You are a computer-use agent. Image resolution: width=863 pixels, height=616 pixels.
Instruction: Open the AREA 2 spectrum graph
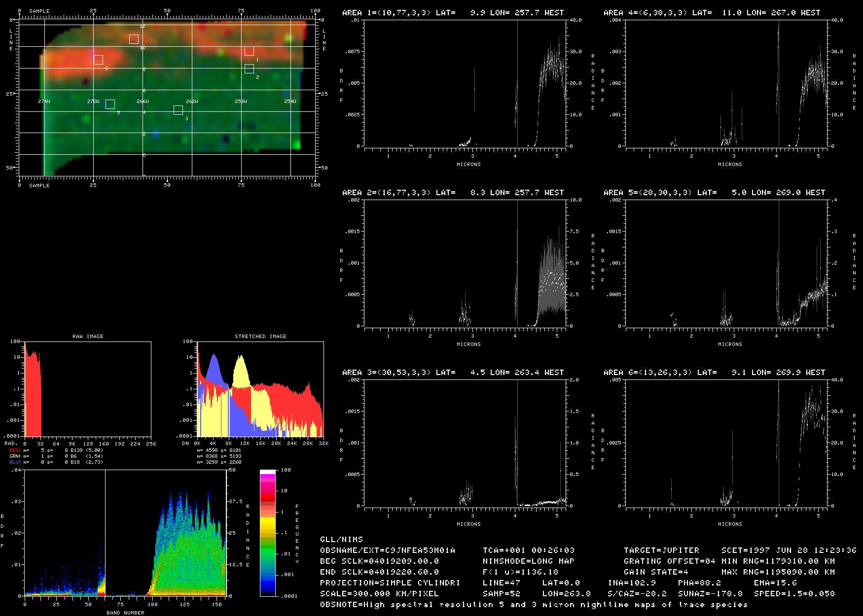tap(466, 263)
